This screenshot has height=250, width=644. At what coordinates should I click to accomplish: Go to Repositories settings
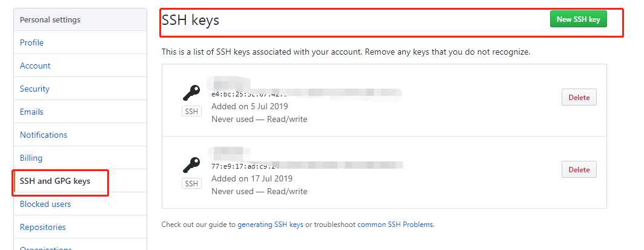pyautogui.click(x=43, y=227)
